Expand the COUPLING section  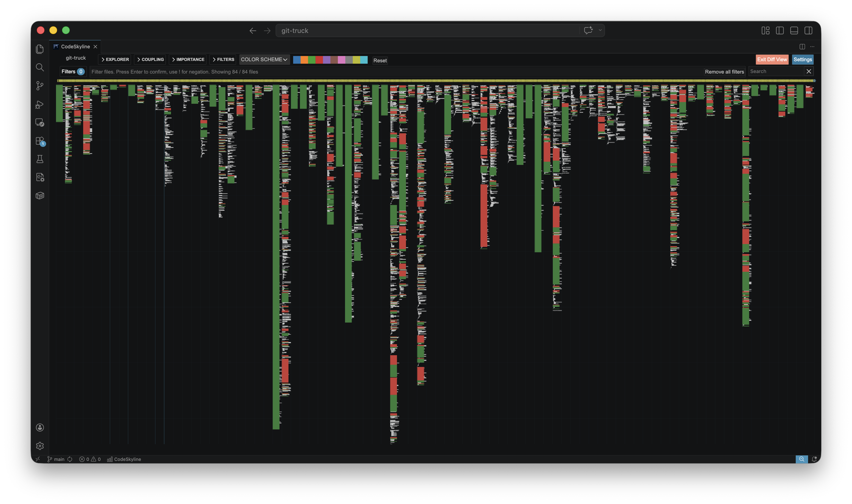click(150, 60)
